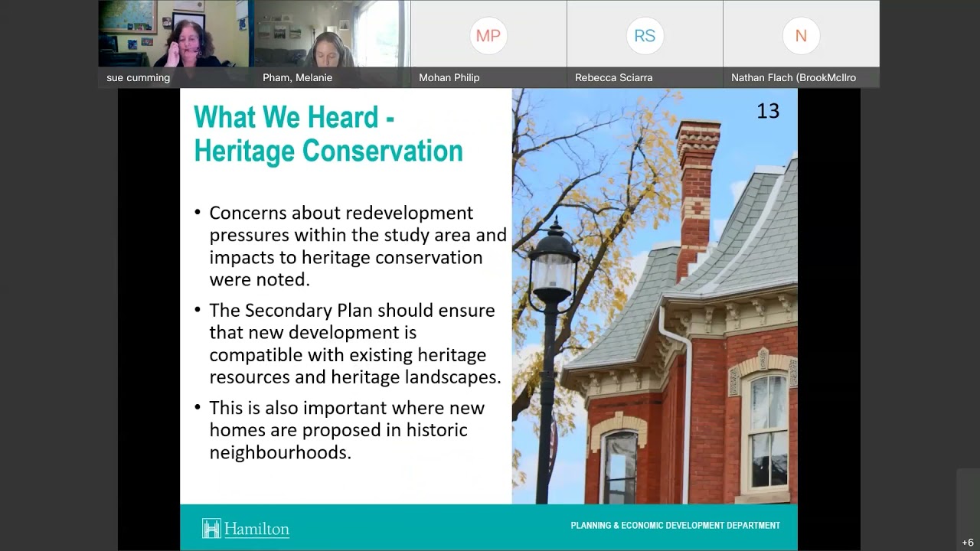Click the bullet 'Concerns about redevelopment pressures'
Image resolution: width=980 pixels, height=551 pixels.
coord(350,246)
